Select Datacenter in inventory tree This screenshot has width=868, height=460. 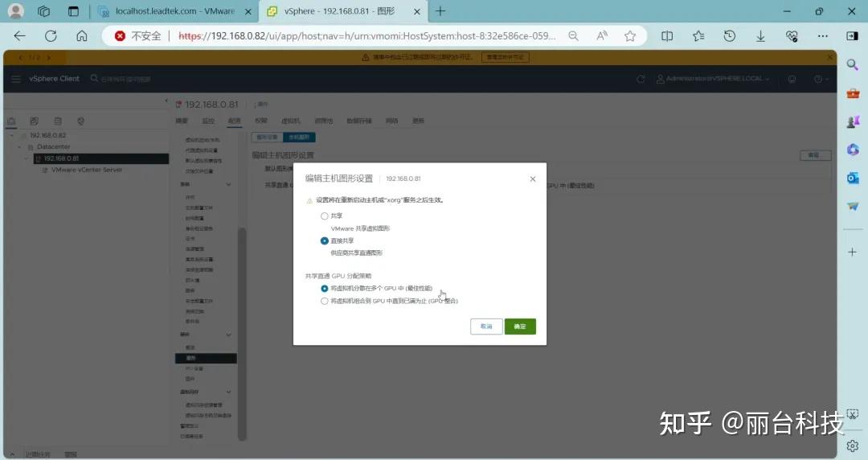(x=53, y=147)
